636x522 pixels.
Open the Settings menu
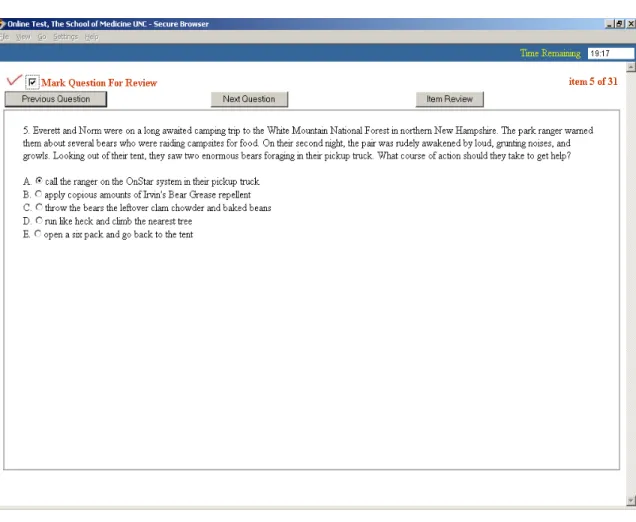pos(65,37)
